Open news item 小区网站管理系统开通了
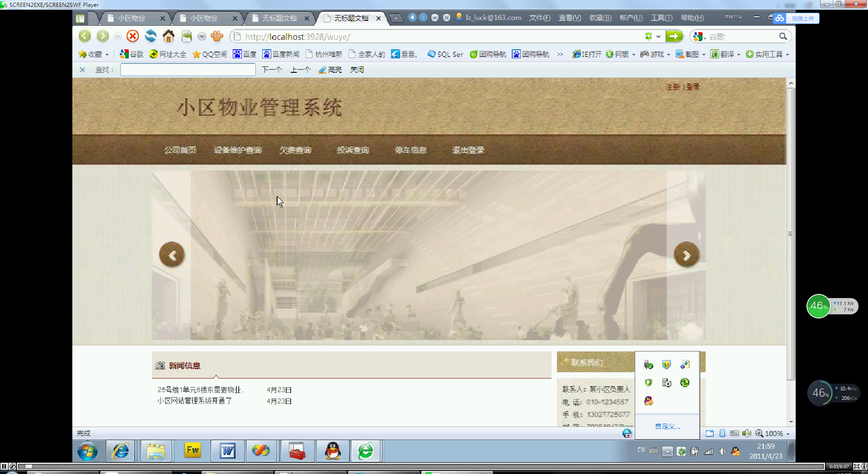 pos(194,401)
